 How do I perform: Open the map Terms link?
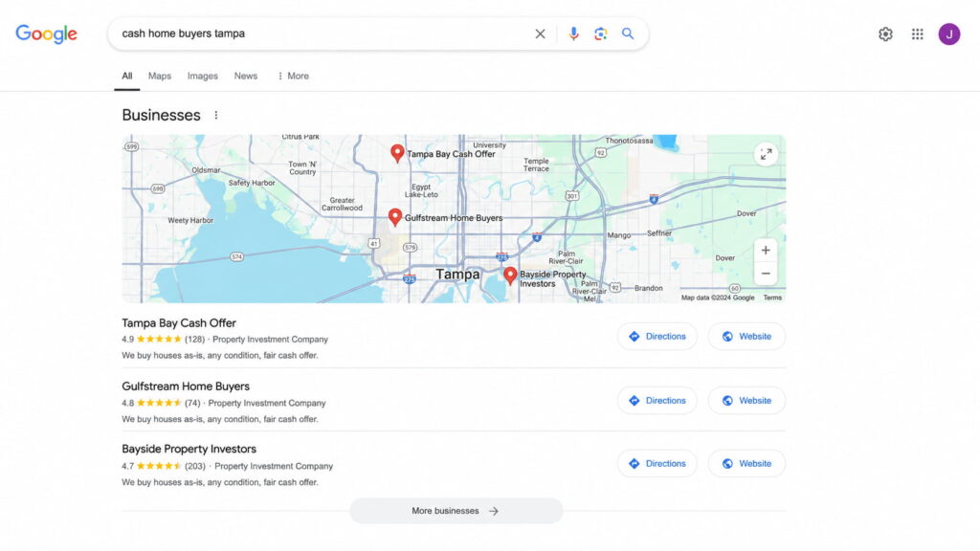click(x=772, y=298)
